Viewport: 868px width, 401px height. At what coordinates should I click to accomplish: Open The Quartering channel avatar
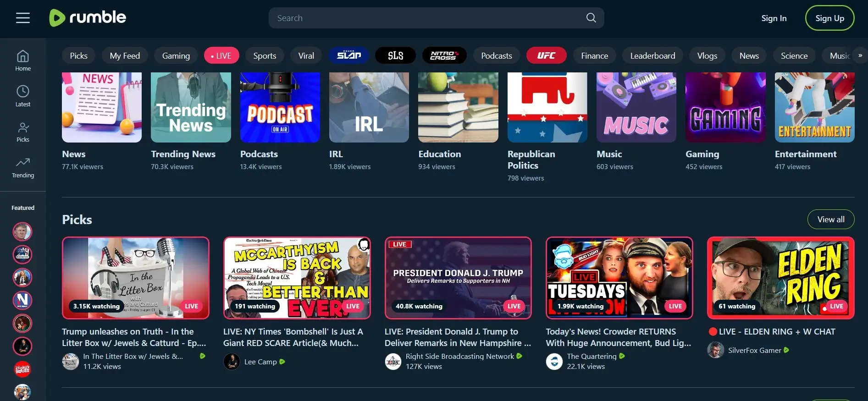pyautogui.click(x=554, y=362)
